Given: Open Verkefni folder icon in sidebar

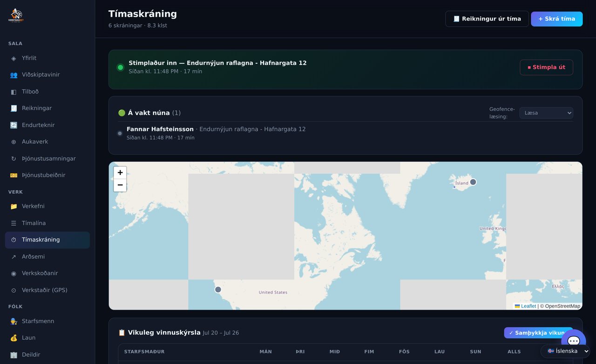Looking at the screenshot, I should [14, 206].
